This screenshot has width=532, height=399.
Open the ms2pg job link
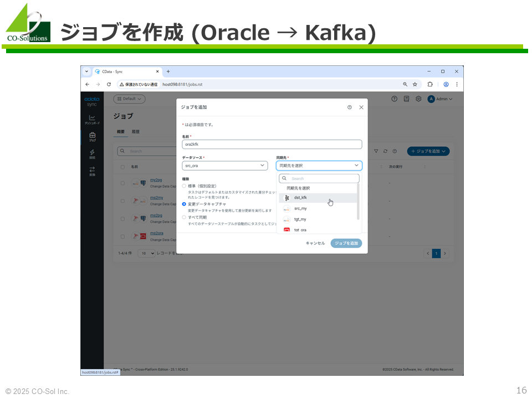pyautogui.click(x=156, y=216)
